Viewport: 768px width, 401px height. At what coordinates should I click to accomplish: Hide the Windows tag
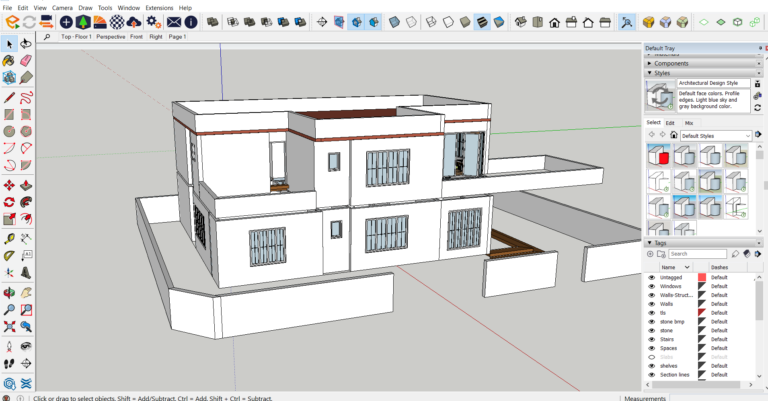point(652,287)
